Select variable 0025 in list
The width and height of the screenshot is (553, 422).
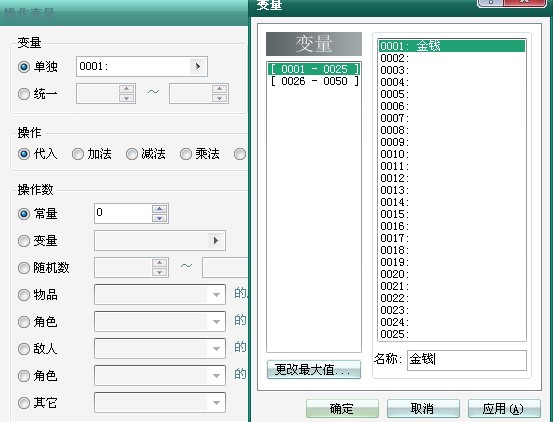[x=452, y=334]
